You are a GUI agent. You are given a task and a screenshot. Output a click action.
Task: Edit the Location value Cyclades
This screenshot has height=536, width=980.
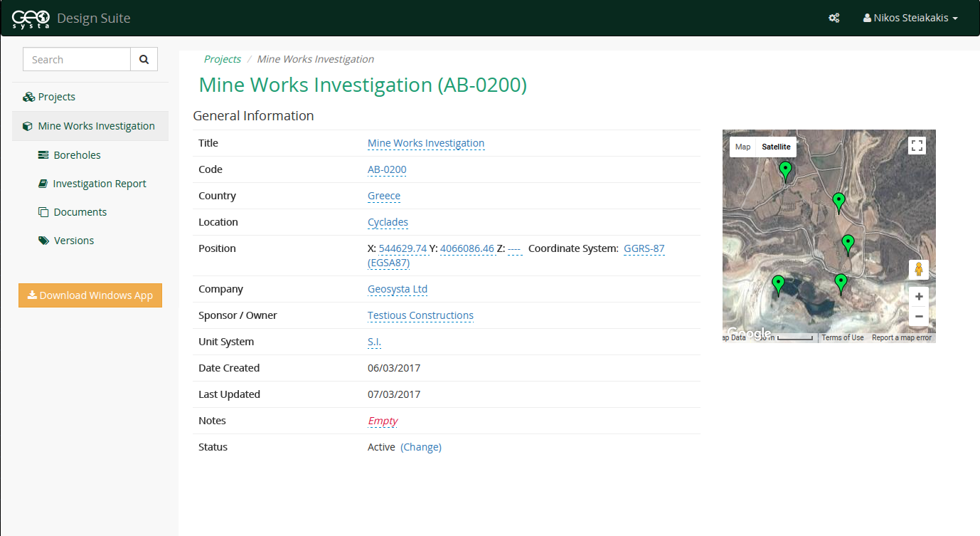coord(388,222)
